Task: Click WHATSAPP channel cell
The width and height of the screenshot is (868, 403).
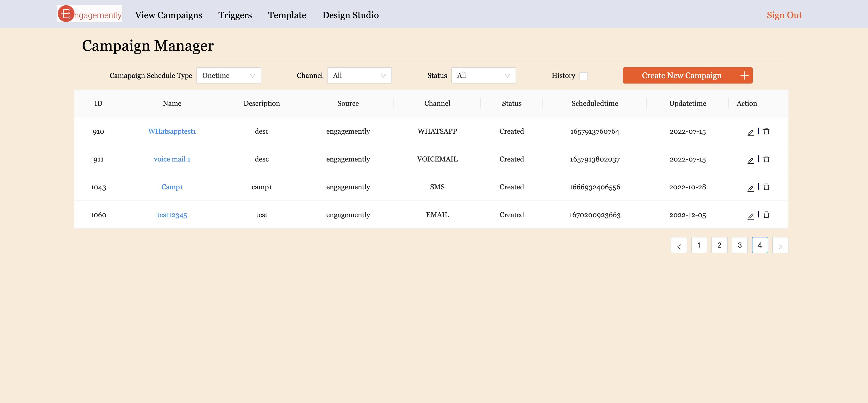Action: [x=437, y=131]
